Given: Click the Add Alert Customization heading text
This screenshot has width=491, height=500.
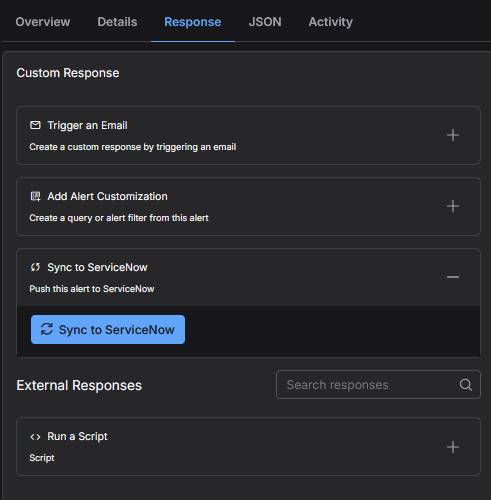Looking at the screenshot, I should pos(107,196).
